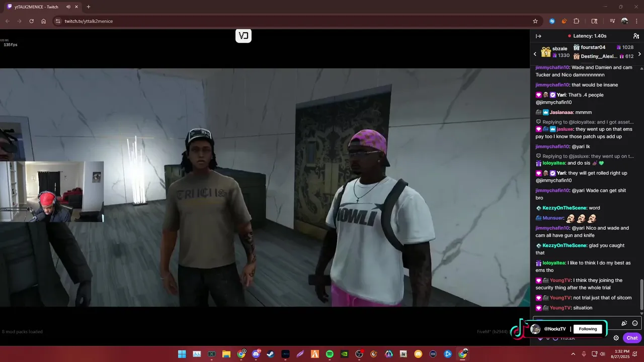Open Steam from taskbar
Image resolution: width=644 pixels, height=362 pixels.
(271, 354)
